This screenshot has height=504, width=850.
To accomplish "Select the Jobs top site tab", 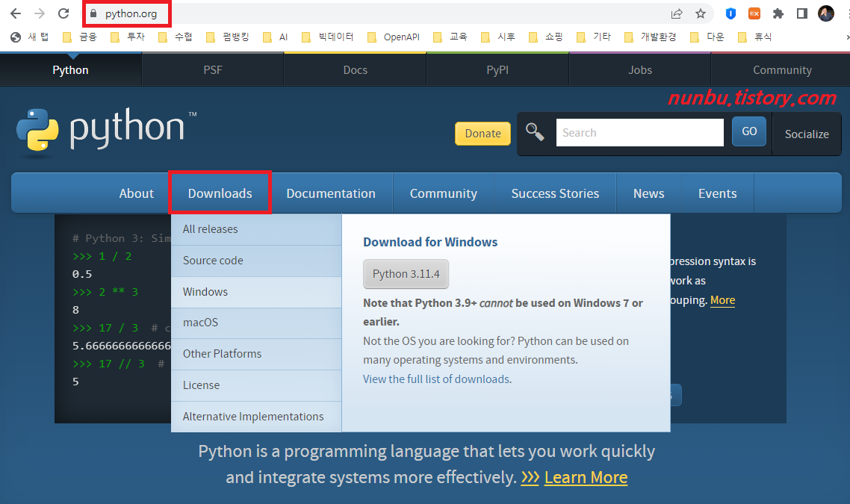I will 640,70.
